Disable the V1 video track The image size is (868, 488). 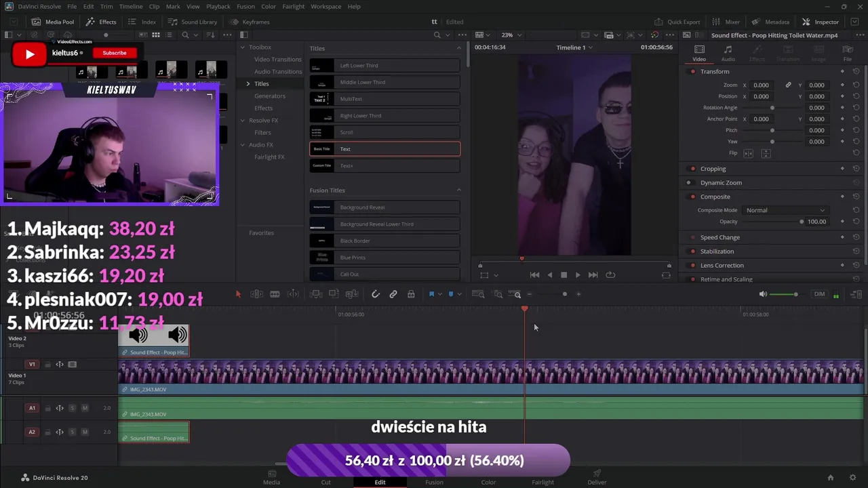click(x=73, y=365)
